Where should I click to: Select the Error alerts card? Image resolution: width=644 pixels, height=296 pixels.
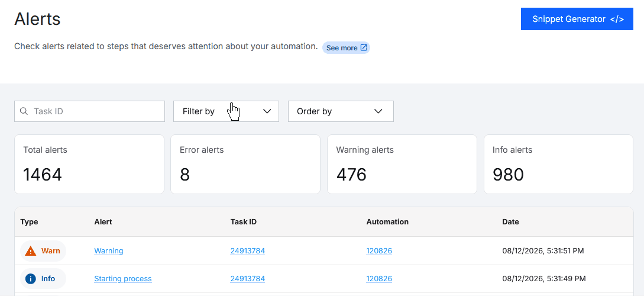point(245,164)
